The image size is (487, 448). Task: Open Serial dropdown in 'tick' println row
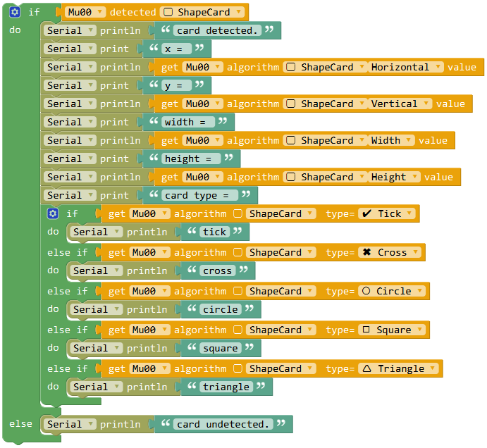pyautogui.click(x=97, y=232)
